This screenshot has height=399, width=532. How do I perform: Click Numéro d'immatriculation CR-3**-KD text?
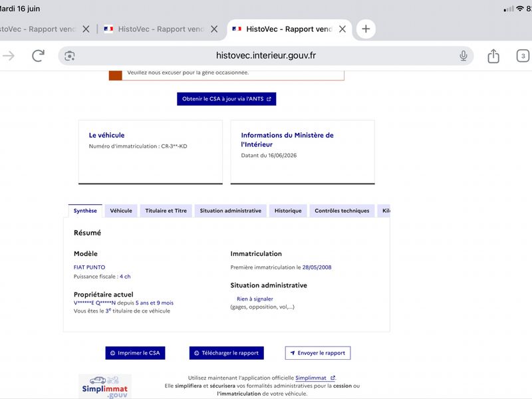click(138, 146)
